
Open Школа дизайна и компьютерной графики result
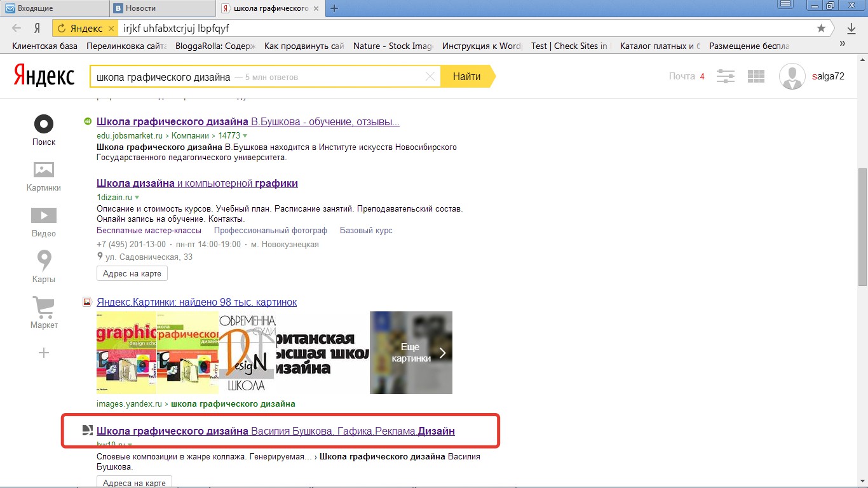197,183
